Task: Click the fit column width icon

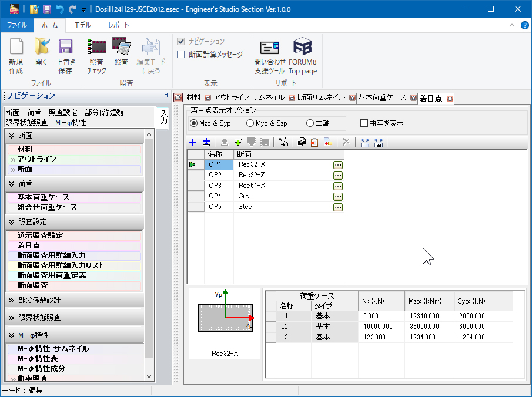Action: [x=364, y=142]
